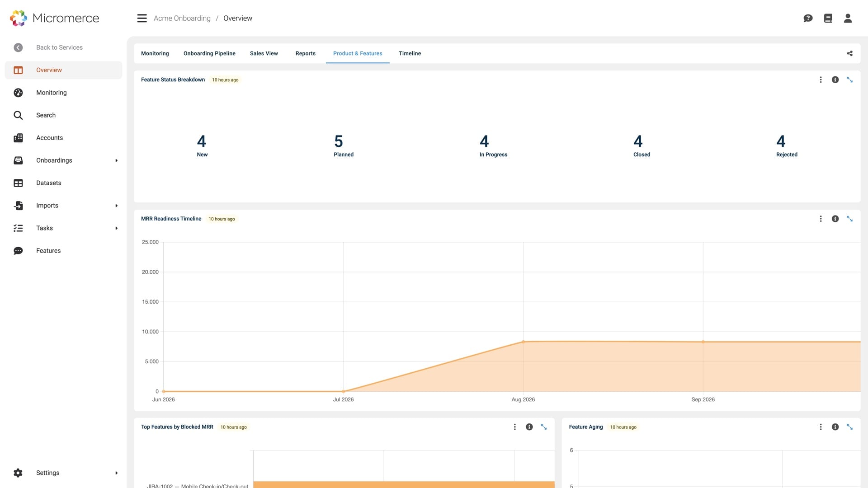The width and height of the screenshot is (868, 488).
Task: Expand MRR Readiness Timeline panel fullscreen
Action: pyautogui.click(x=849, y=219)
